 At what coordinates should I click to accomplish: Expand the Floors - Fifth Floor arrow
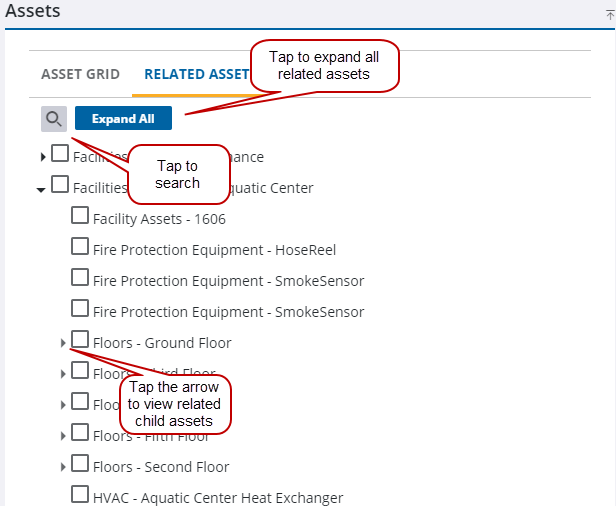click(63, 436)
